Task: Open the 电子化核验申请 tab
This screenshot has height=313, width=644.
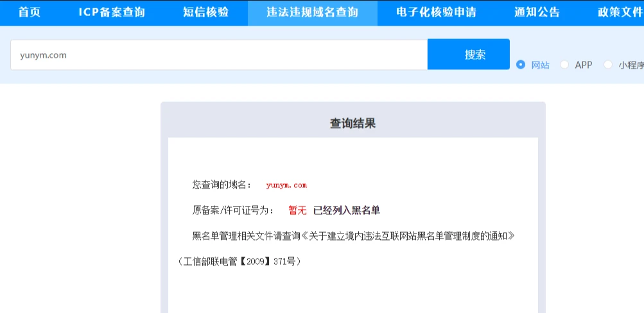Action: pos(436,12)
